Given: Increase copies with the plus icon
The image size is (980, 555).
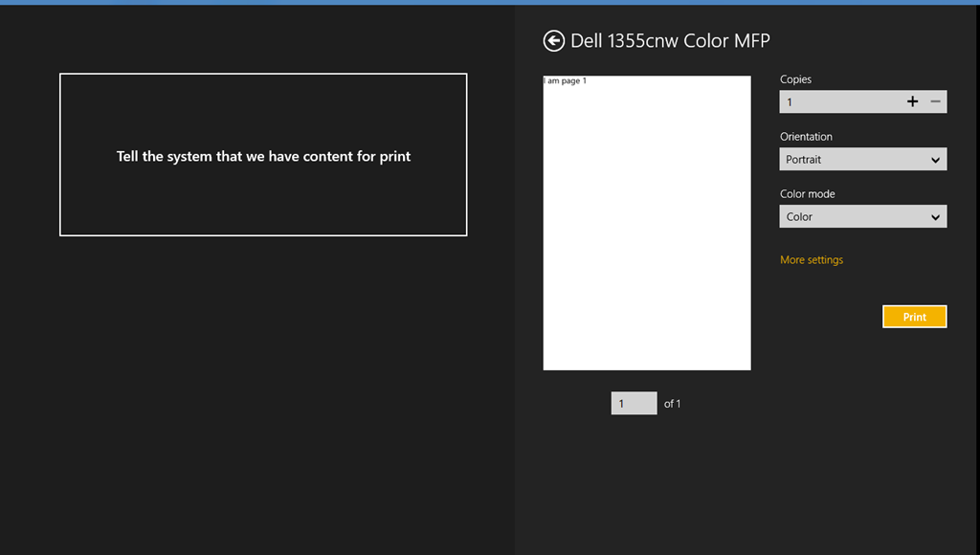Looking at the screenshot, I should tap(912, 101).
